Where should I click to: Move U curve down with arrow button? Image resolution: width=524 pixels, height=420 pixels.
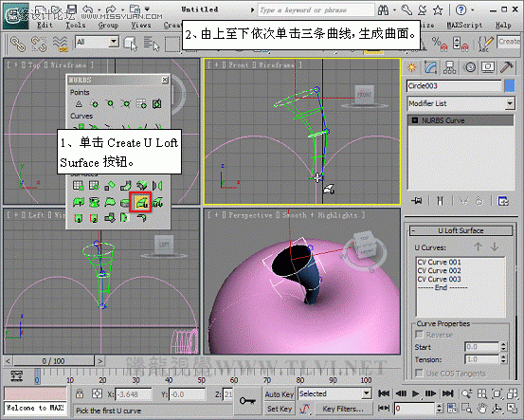[x=495, y=247]
